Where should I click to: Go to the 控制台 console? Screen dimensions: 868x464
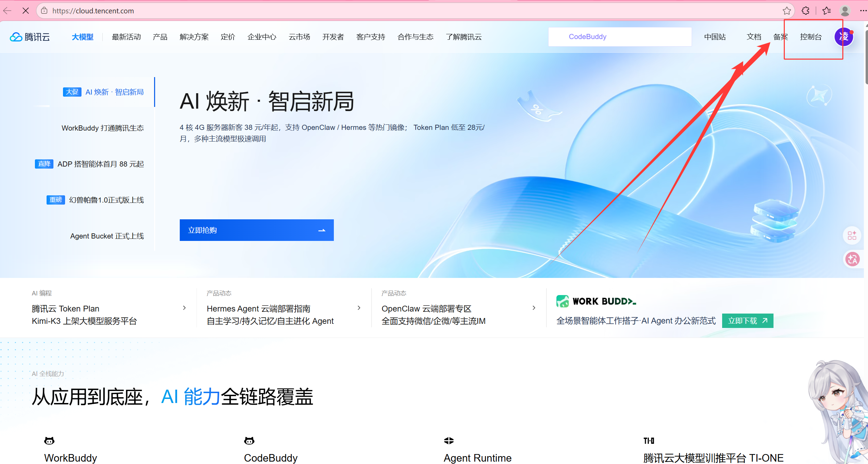pyautogui.click(x=810, y=37)
